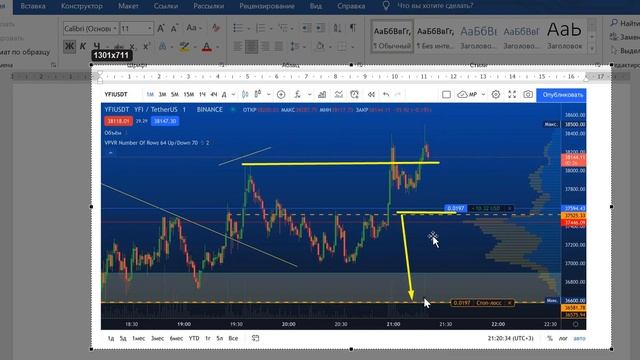Click the red font color swatch
The width and height of the screenshot is (640, 360).
coord(207,47)
